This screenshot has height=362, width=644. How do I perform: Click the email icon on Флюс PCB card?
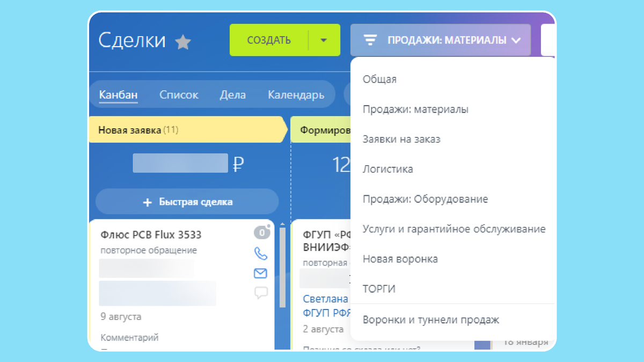(260, 274)
